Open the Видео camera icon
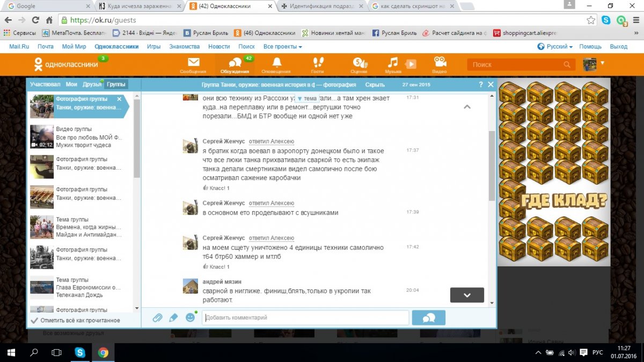 [x=440, y=63]
